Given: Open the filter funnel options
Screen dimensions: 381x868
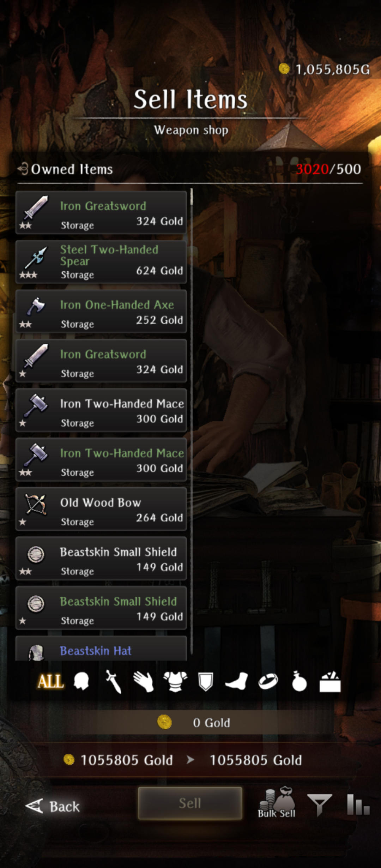Looking at the screenshot, I should tap(320, 805).
